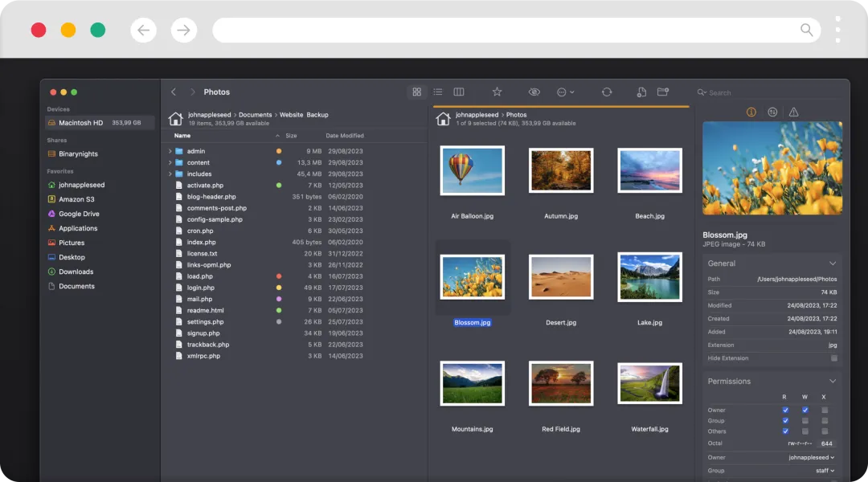Viewport: 868px width, 482px height.
Task: Toggle Group write permission
Action: point(805,421)
